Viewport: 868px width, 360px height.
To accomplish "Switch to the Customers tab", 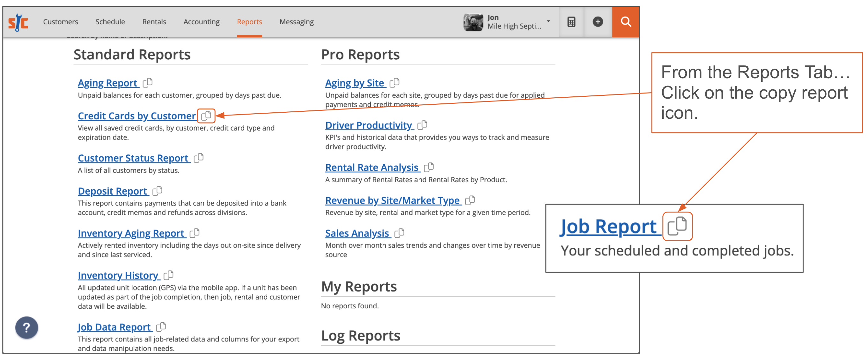I will [60, 22].
